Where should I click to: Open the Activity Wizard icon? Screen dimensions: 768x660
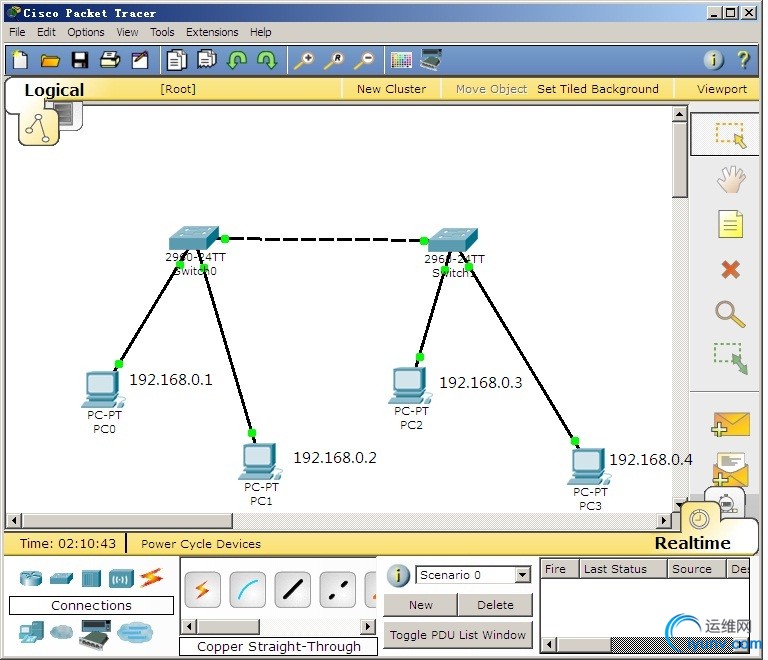coord(140,60)
